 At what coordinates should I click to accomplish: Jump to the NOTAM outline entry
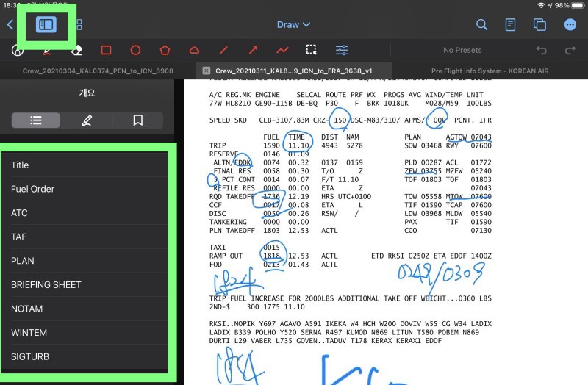[x=26, y=309]
